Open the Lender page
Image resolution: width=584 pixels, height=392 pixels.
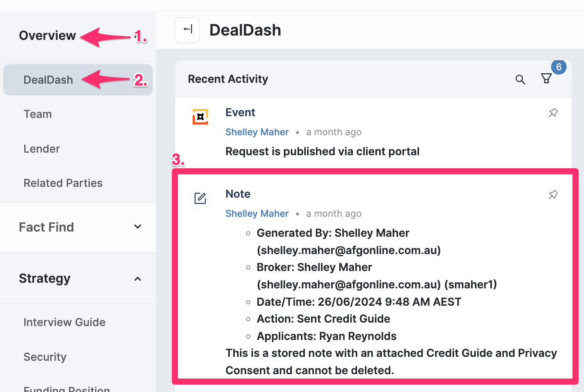42,149
